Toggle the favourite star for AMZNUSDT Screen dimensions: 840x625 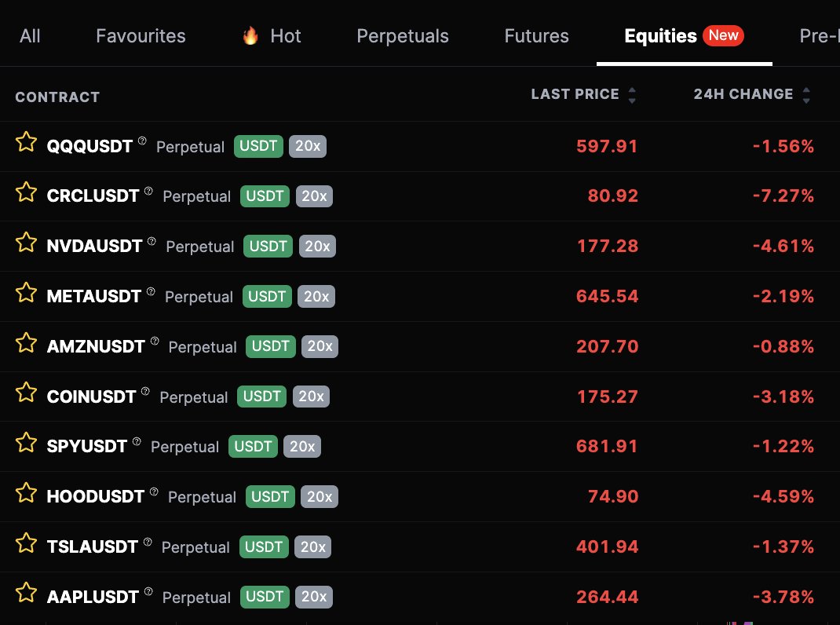click(x=26, y=345)
